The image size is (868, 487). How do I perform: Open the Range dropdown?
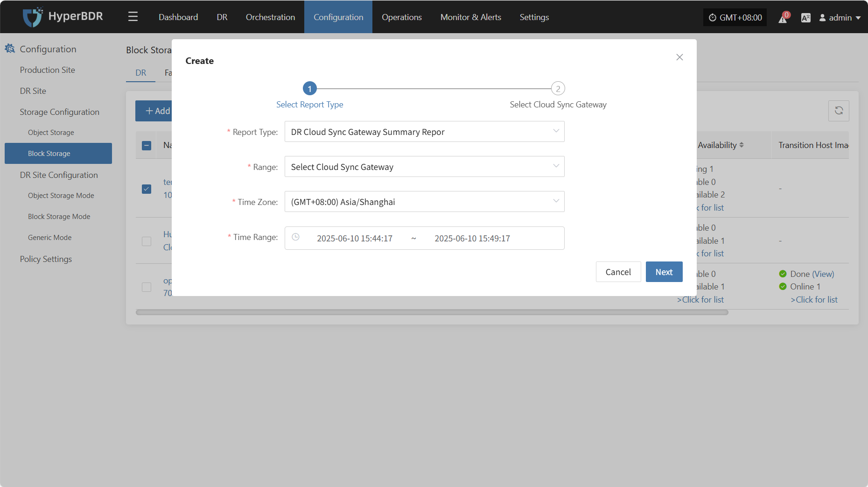pyautogui.click(x=424, y=167)
